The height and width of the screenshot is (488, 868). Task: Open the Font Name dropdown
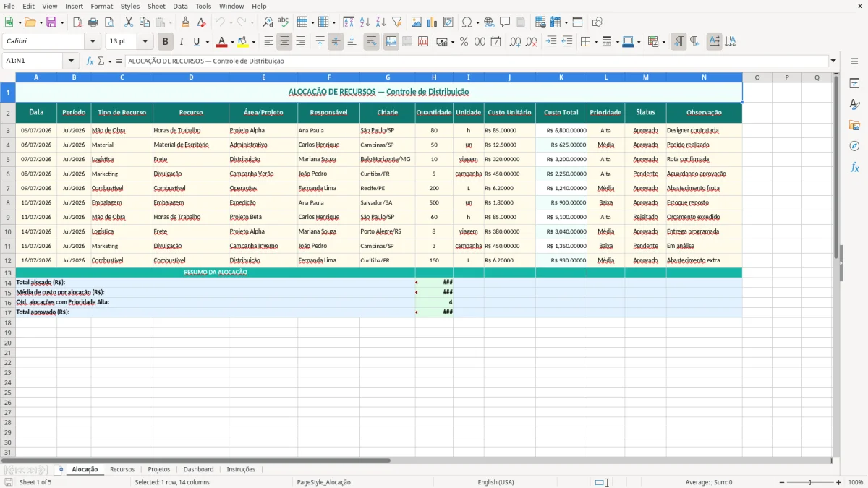(93, 42)
